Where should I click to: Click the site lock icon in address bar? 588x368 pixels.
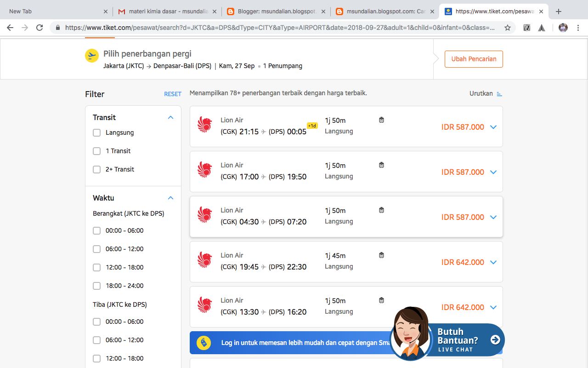pyautogui.click(x=58, y=28)
